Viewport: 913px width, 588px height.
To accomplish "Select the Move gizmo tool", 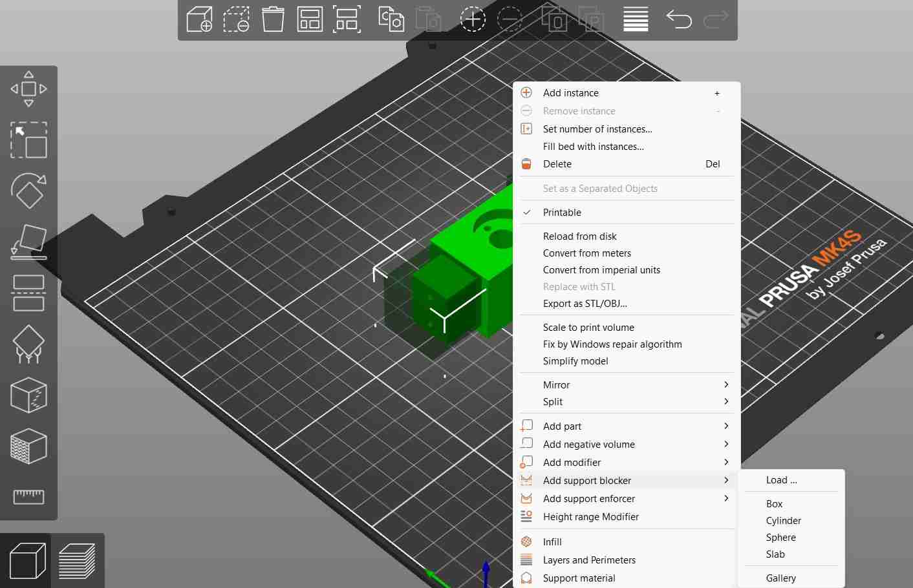I will coord(29,89).
